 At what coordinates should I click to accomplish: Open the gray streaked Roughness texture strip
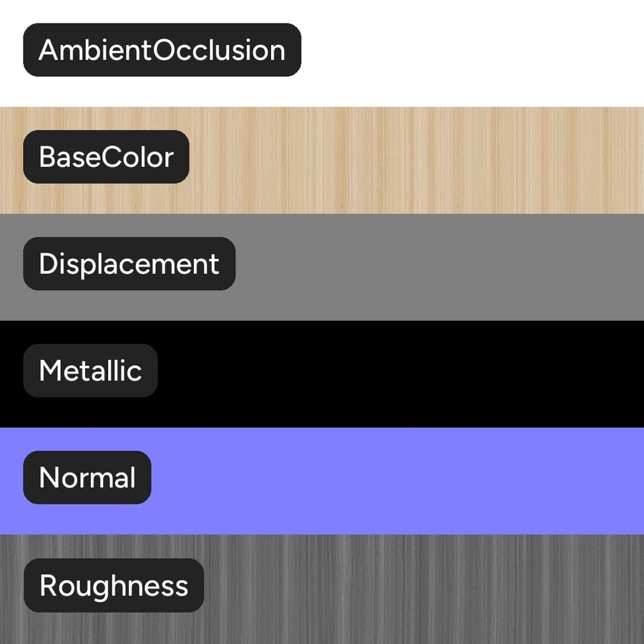pyautogui.click(x=322, y=589)
